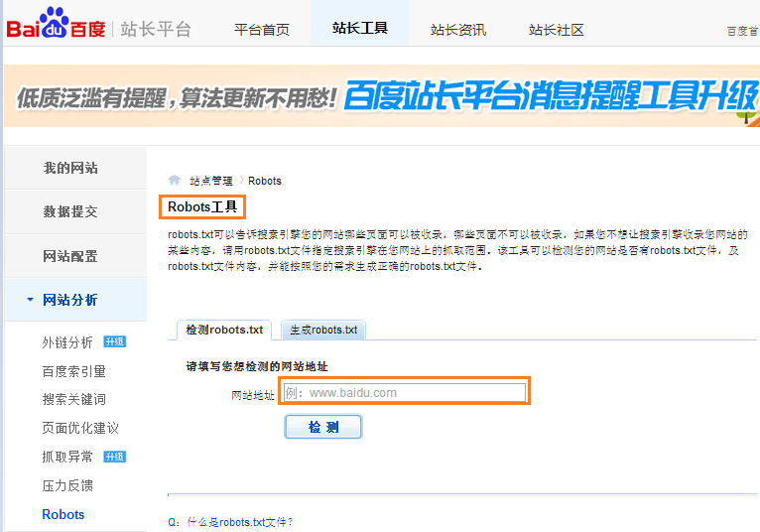Open 我的网站 in the sidebar
This screenshot has width=760, height=532.
(70, 168)
